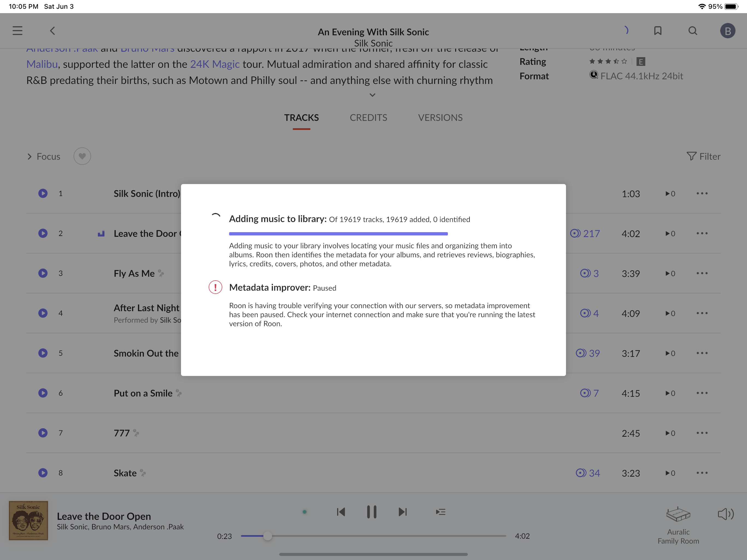Switch to the VERSIONS tab
This screenshot has height=560, width=747.
click(440, 118)
